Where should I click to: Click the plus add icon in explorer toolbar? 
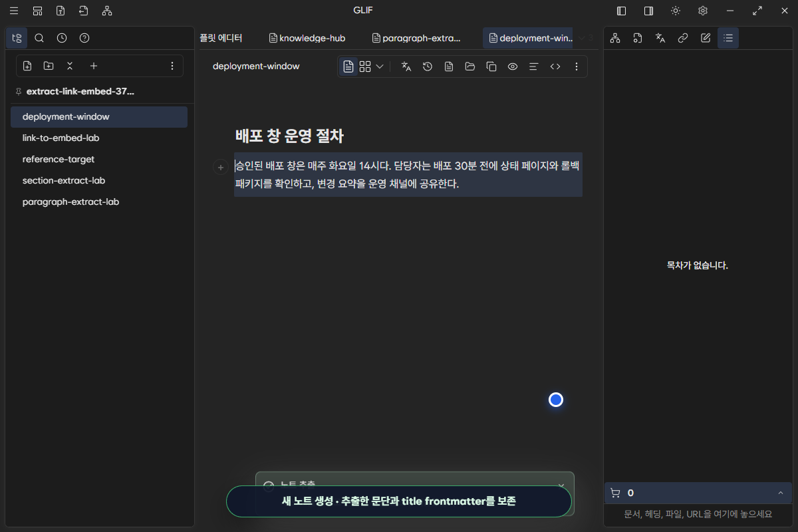[x=94, y=66]
